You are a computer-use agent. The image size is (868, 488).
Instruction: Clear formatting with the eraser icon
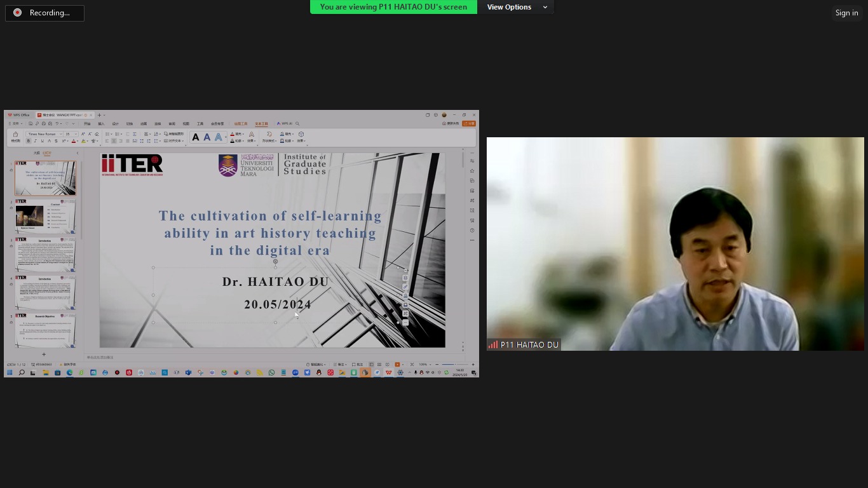coord(97,134)
